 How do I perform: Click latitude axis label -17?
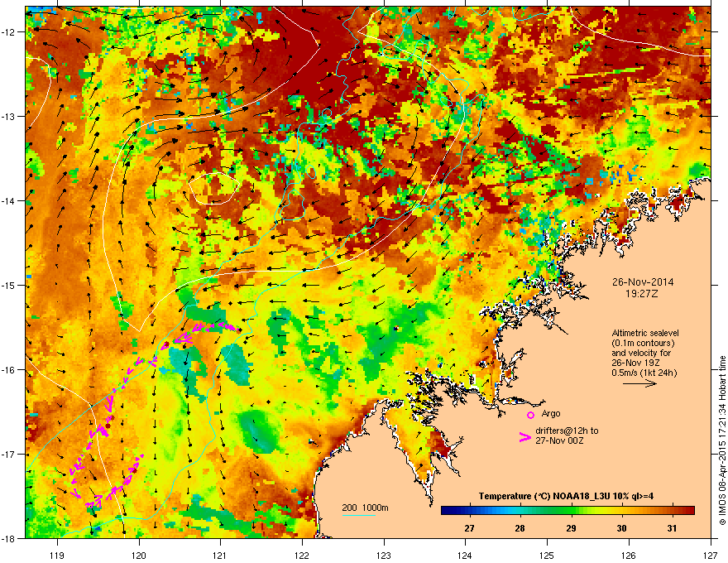click(9, 454)
